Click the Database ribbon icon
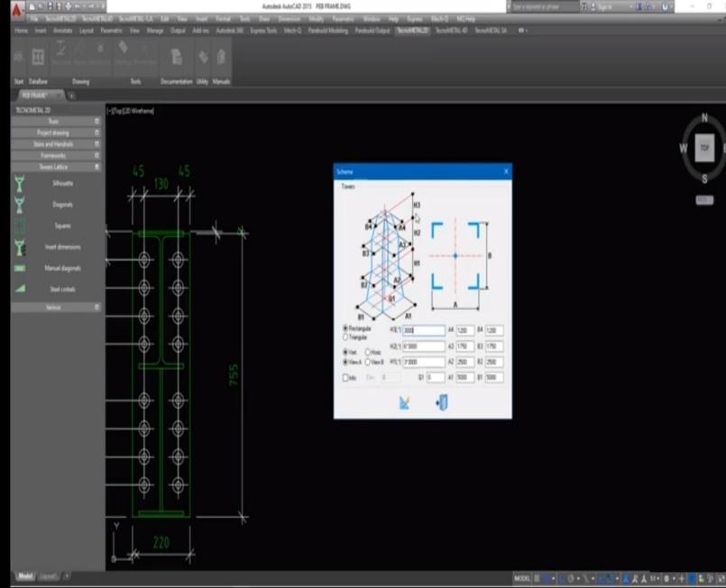 click(38, 58)
